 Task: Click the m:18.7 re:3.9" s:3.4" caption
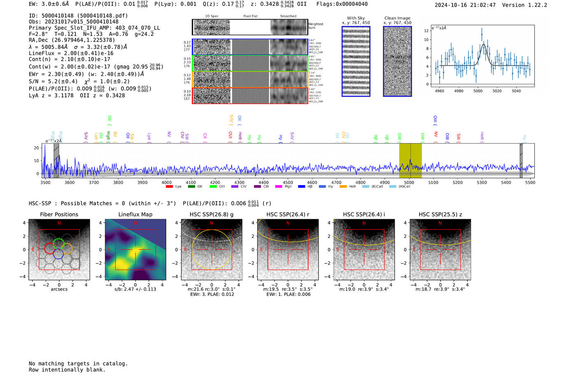(440, 289)
